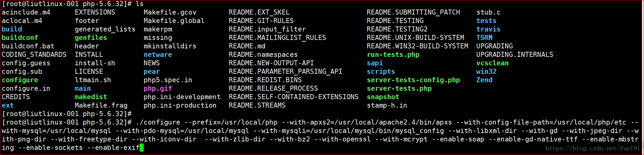The height and width of the screenshot is (155, 644).
Task: Click the header file name
Action: point(87,46)
